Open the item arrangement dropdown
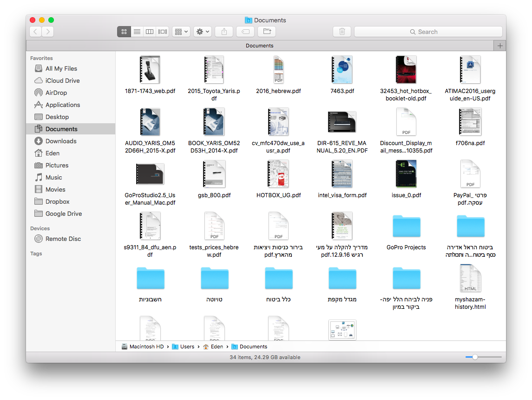This screenshot has height=400, width=532. coord(181,32)
